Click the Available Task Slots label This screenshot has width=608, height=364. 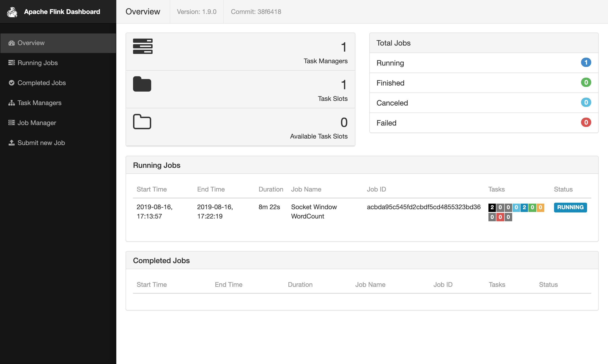coord(319,136)
